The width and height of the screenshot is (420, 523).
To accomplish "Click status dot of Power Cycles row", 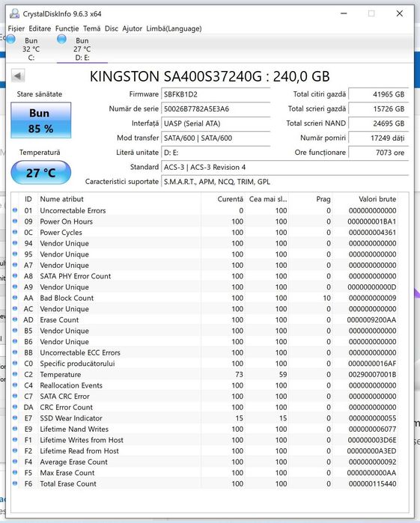I will coord(15,232).
